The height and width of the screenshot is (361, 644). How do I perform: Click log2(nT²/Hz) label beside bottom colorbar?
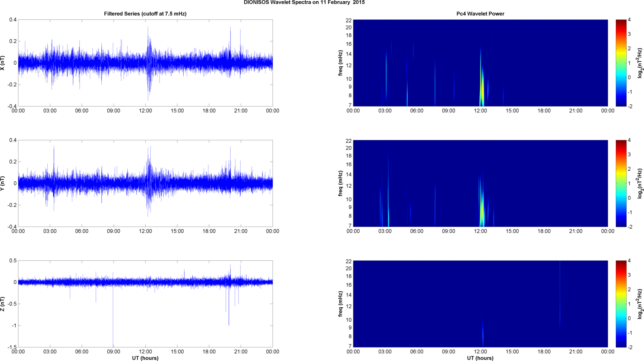click(640, 304)
